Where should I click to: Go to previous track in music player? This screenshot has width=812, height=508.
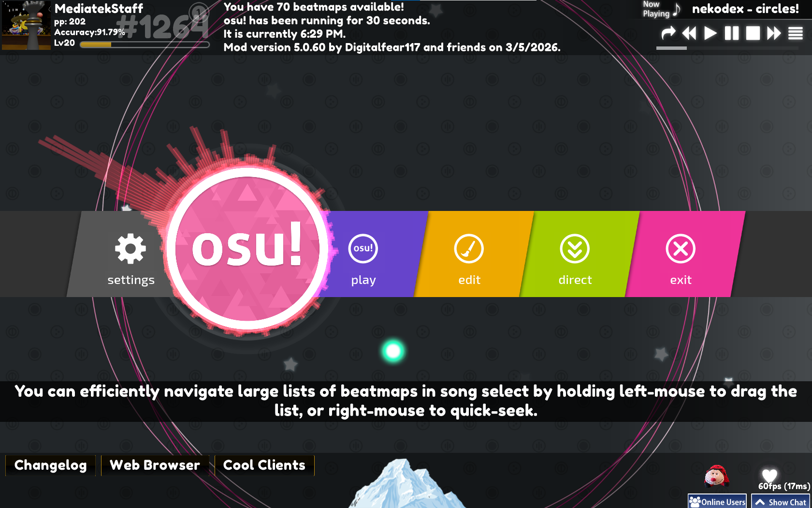pyautogui.click(x=689, y=33)
